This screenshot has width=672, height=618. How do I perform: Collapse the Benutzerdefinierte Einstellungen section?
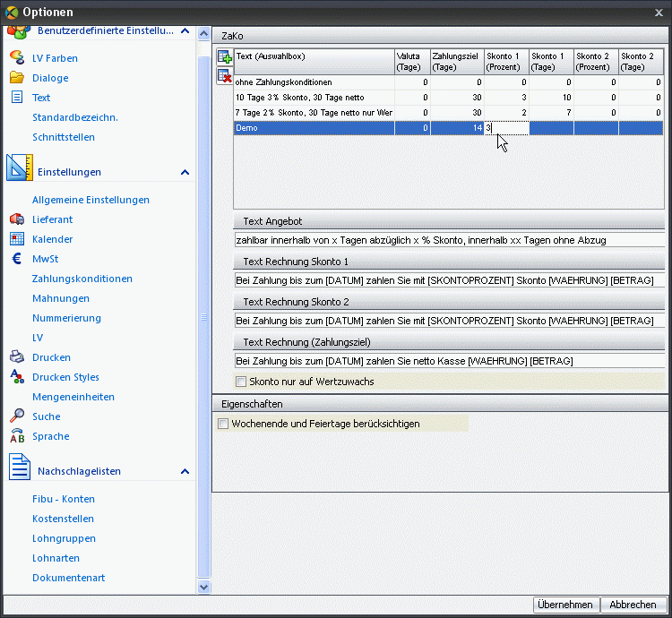185,30
